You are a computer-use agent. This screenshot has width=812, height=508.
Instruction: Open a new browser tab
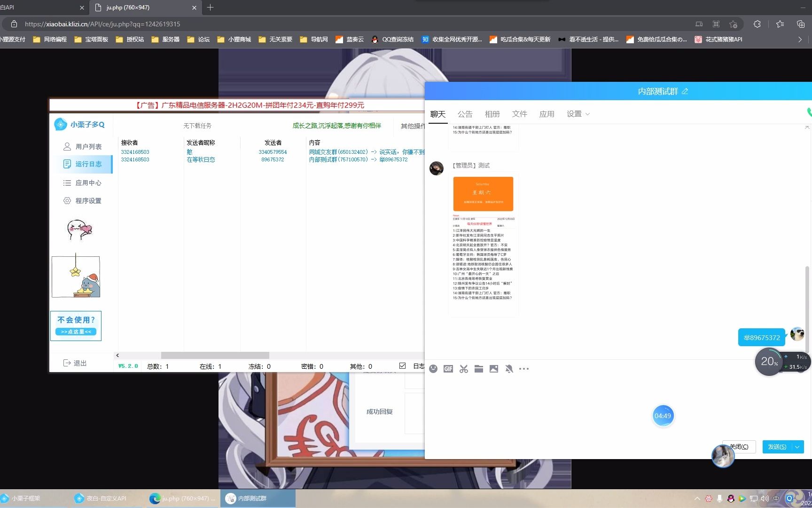point(210,7)
